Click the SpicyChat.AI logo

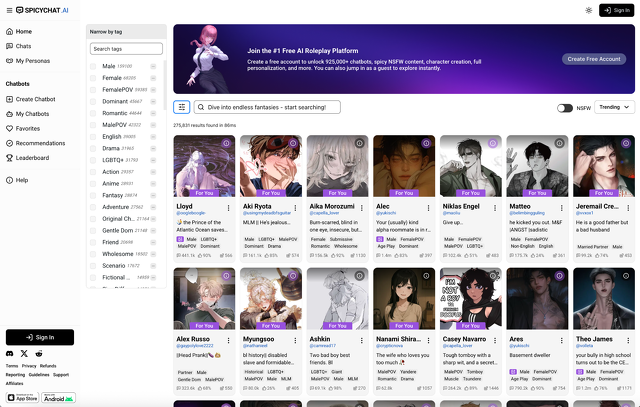coord(42,10)
